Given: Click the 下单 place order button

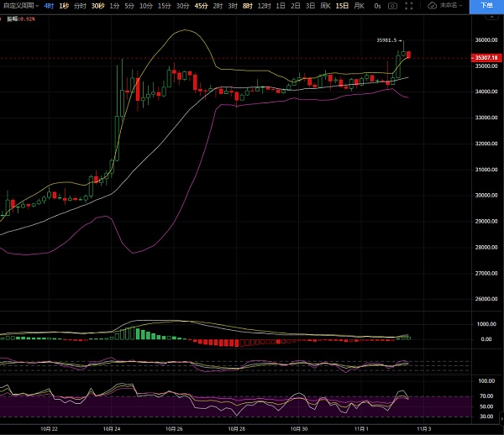Looking at the screenshot, I should click(x=487, y=5).
